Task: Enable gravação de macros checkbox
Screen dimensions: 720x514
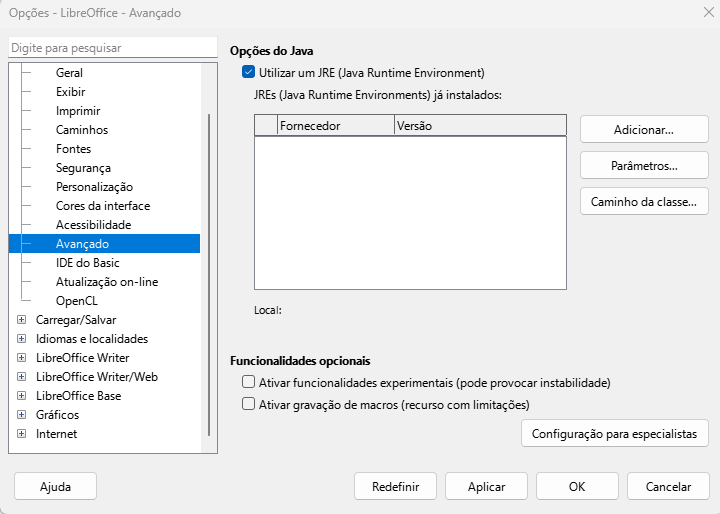Action: click(x=248, y=404)
